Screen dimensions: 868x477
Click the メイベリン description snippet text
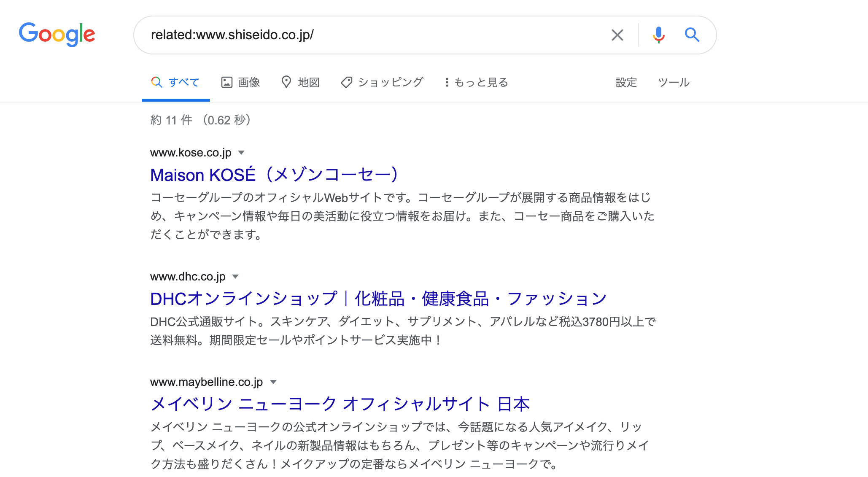click(x=399, y=445)
